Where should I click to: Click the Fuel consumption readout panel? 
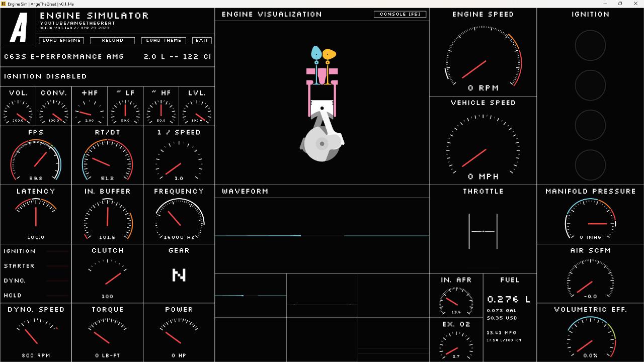pyautogui.click(x=509, y=318)
